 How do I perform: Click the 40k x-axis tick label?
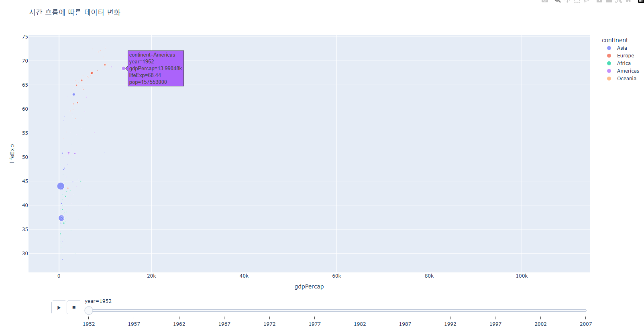244,276
